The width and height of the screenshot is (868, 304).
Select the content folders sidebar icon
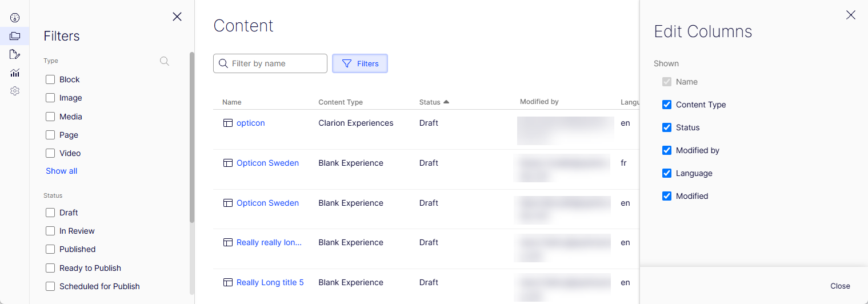pyautogui.click(x=15, y=36)
